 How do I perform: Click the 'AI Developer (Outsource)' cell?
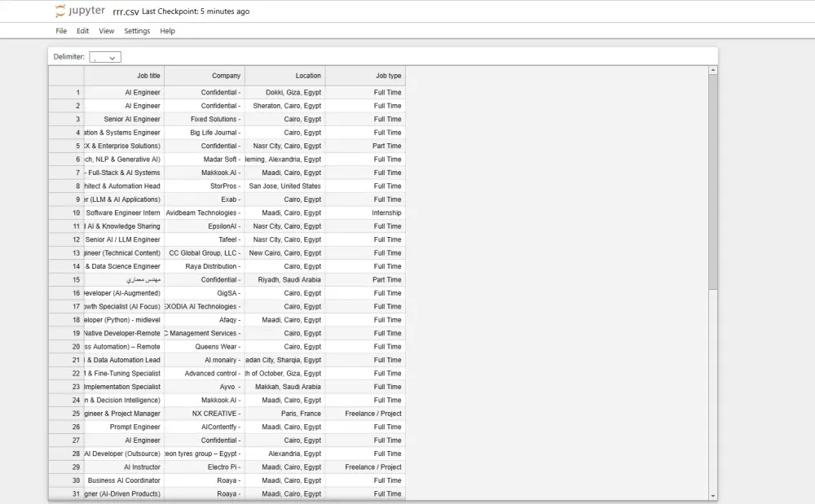click(124, 454)
